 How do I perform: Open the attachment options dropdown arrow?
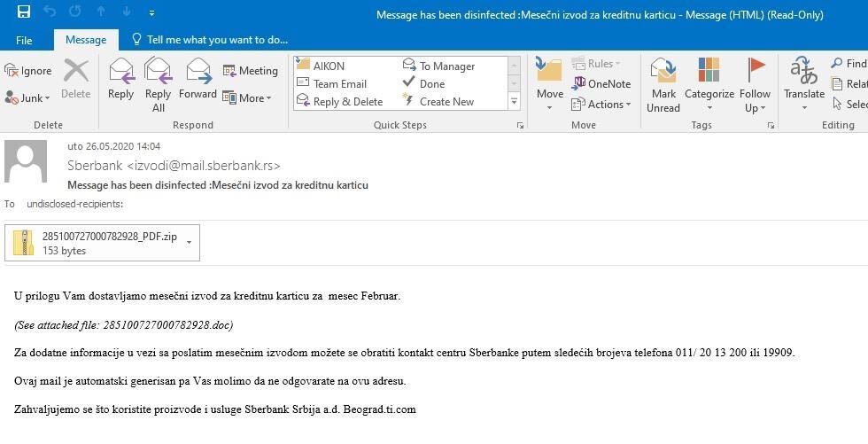point(190,243)
